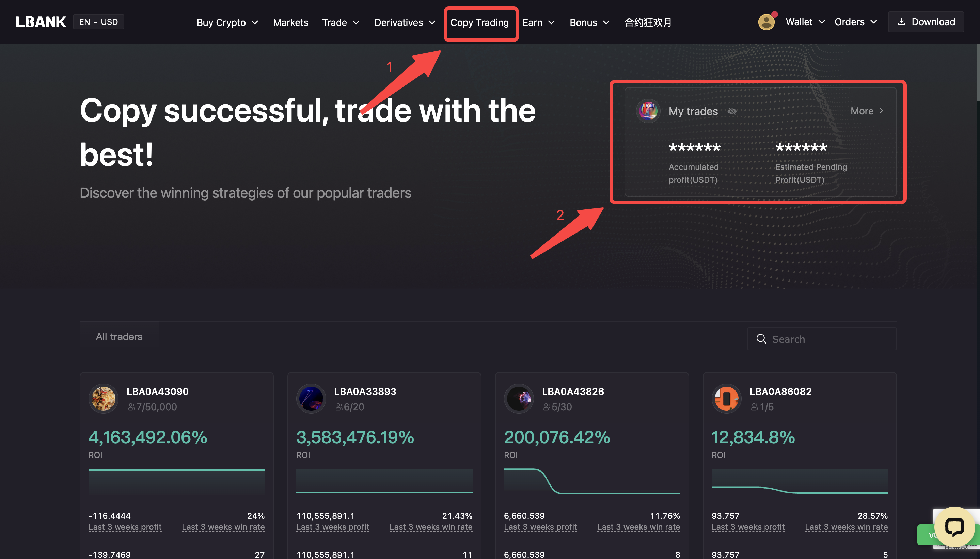Click trader LBA0A33893 avatar
This screenshot has width=980, height=559.
click(311, 399)
